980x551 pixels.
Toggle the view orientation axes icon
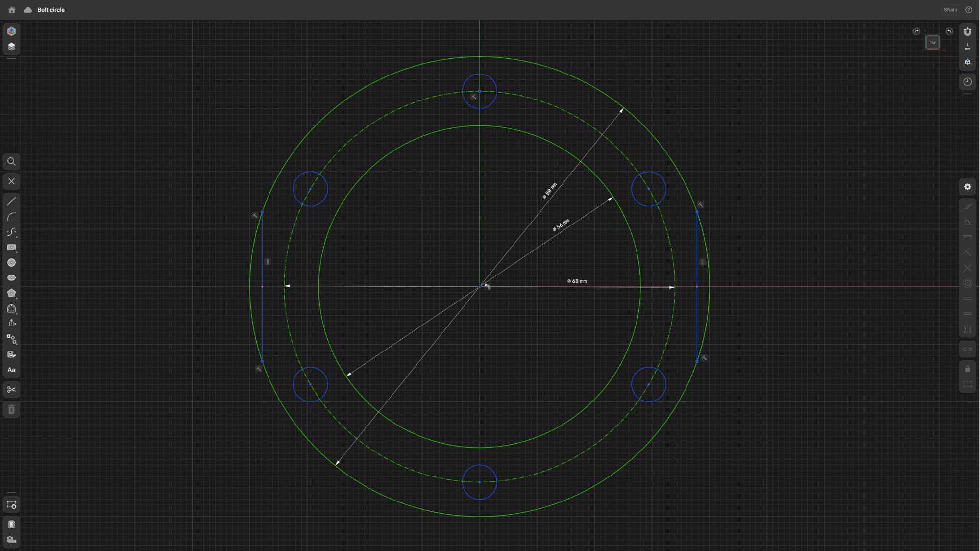click(967, 62)
